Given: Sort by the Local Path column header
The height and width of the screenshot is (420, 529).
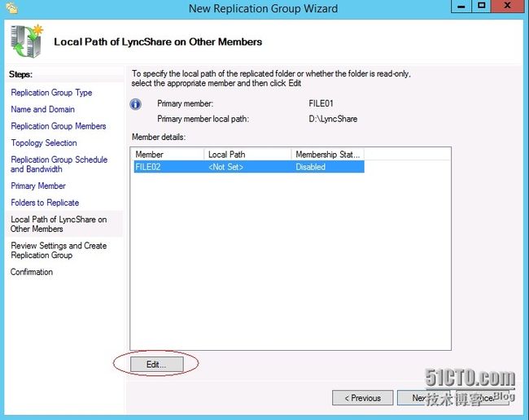Looking at the screenshot, I should tap(248, 155).
